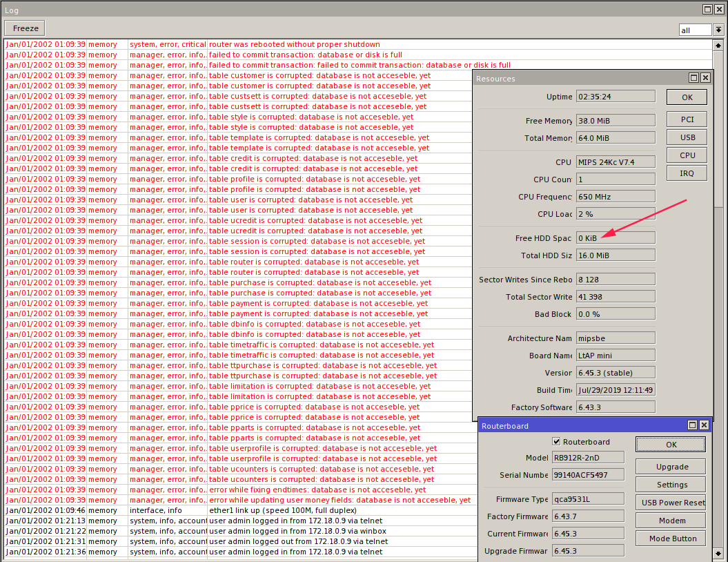Click OK in the Routerboard window
This screenshot has height=562, width=728.
point(671,445)
